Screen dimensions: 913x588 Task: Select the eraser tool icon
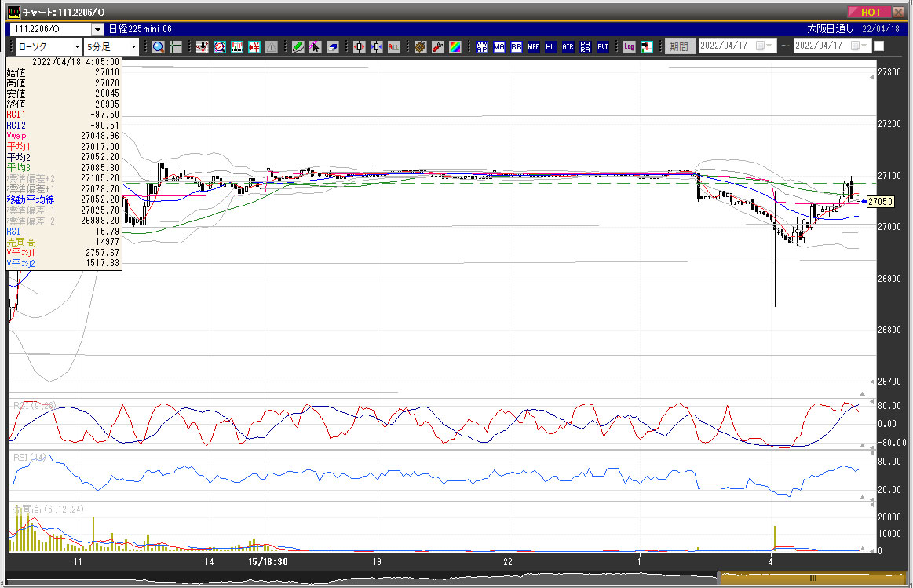coord(333,47)
